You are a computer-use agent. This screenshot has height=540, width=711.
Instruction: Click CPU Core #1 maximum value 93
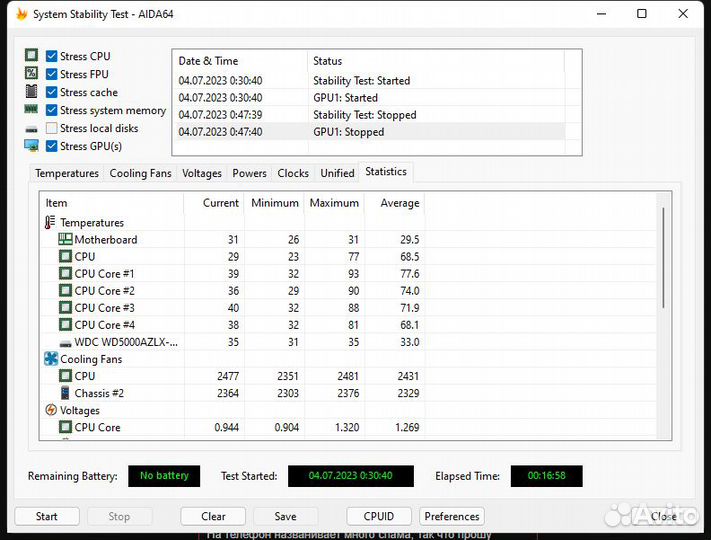tap(353, 274)
